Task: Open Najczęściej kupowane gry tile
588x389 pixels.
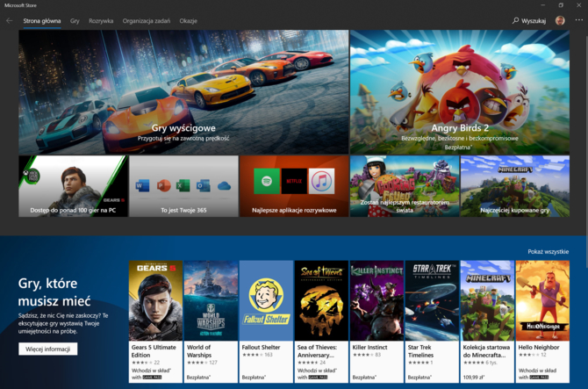Action: [515, 186]
